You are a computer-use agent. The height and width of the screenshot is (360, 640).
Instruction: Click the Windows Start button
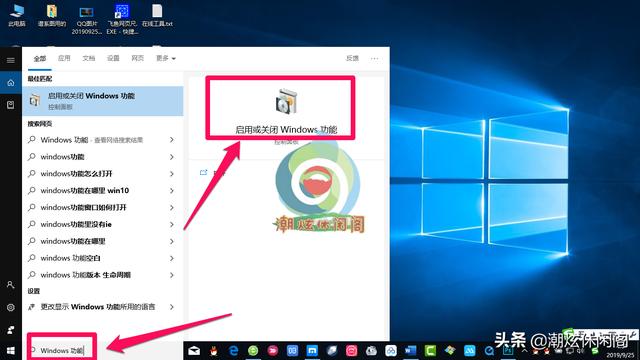[11, 351]
